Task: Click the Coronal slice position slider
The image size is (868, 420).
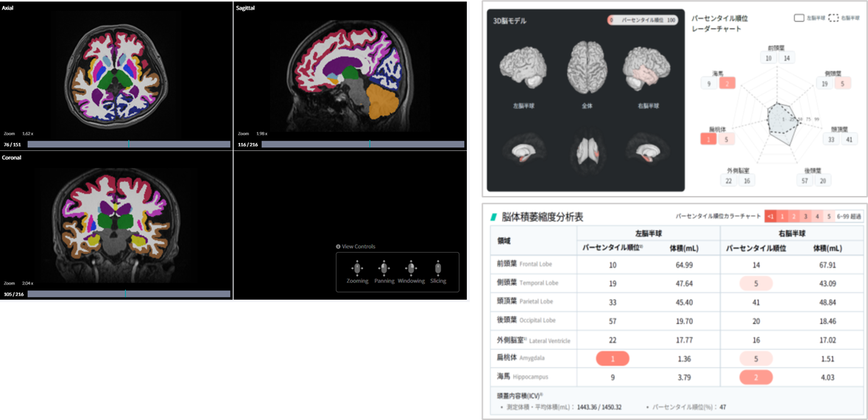Action: coord(129,293)
